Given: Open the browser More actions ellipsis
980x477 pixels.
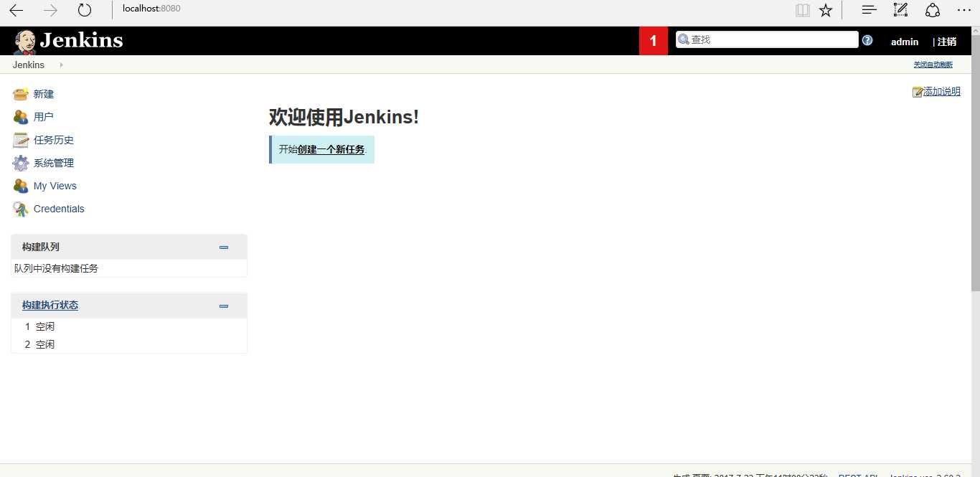Looking at the screenshot, I should click(x=963, y=10).
